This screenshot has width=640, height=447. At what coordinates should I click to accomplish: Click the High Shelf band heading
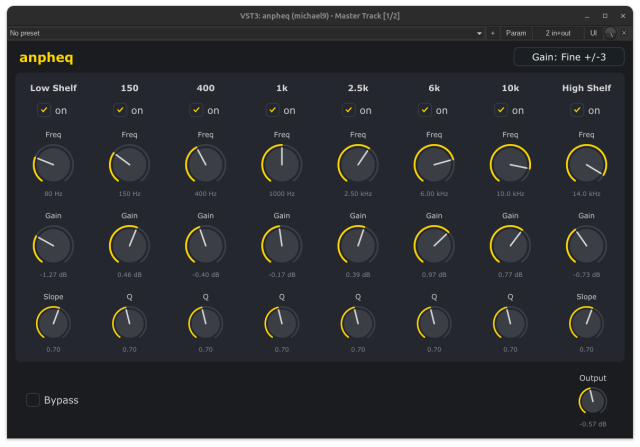[x=587, y=88]
